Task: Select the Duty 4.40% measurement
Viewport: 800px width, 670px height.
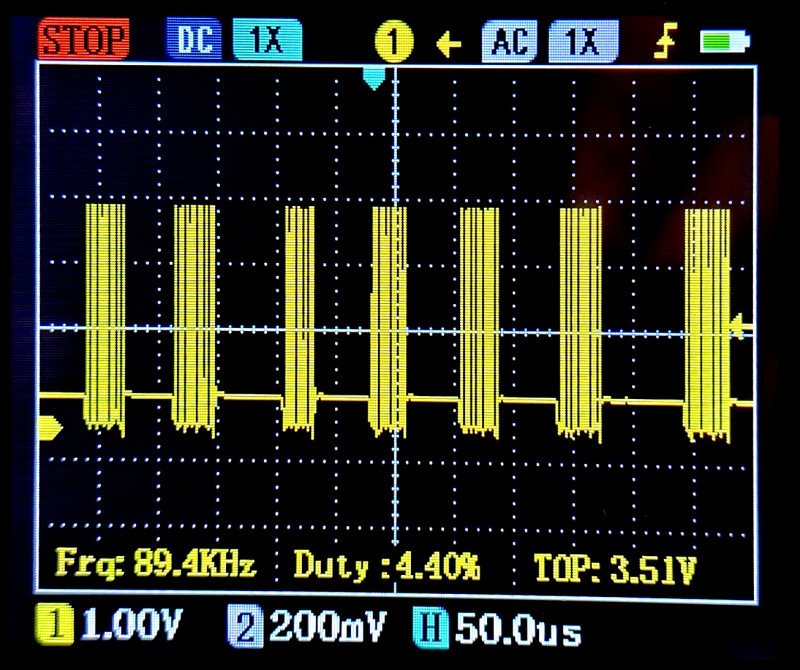Action: (386, 566)
